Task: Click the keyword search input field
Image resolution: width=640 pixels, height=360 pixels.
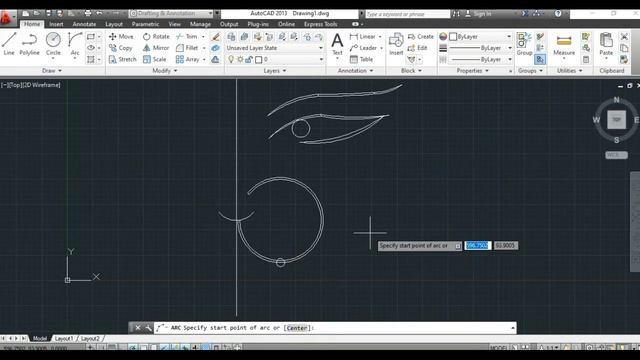Action: click(x=407, y=14)
